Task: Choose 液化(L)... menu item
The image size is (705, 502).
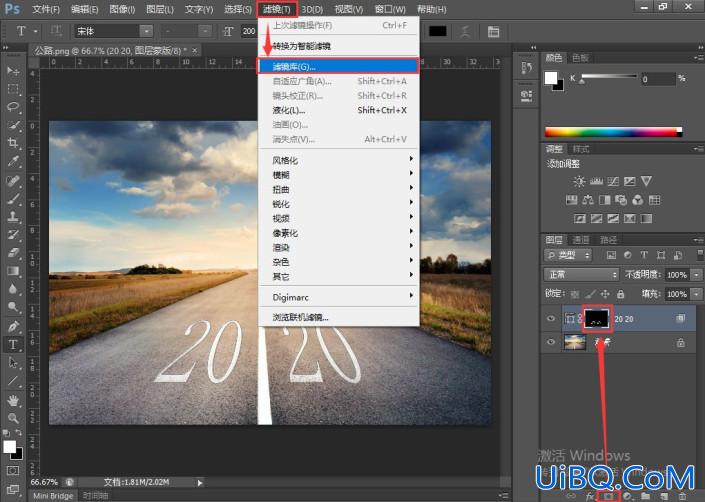Action: (x=339, y=110)
